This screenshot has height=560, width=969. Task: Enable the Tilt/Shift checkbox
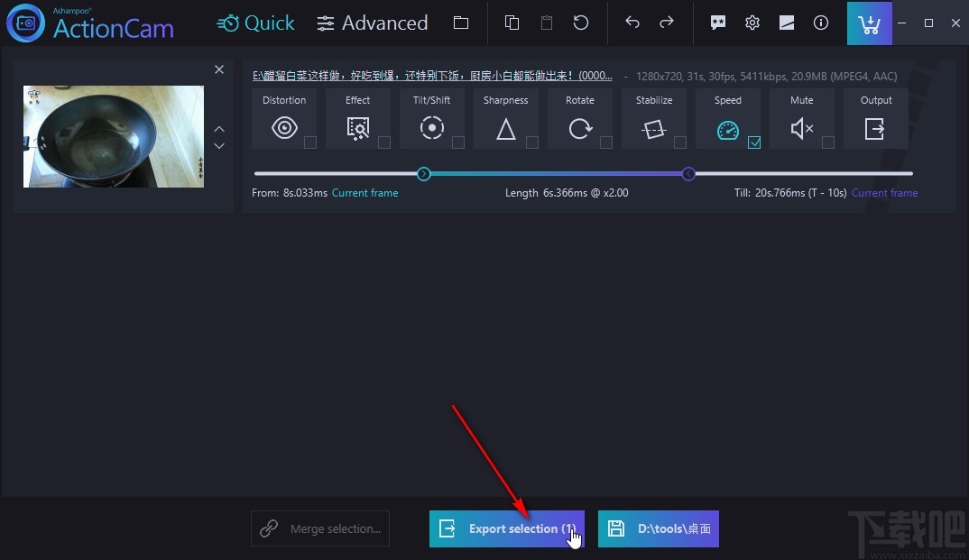(x=458, y=142)
